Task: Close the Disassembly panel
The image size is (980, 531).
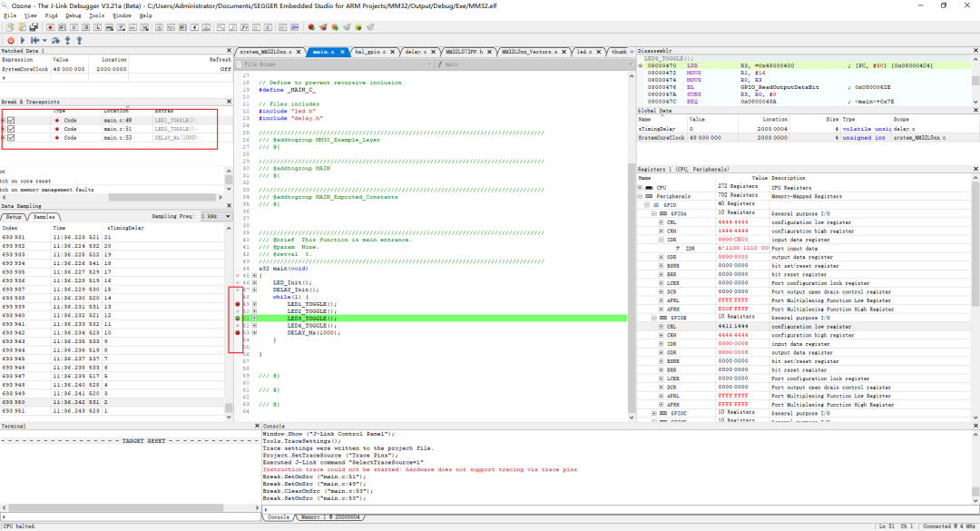Action: click(975, 51)
